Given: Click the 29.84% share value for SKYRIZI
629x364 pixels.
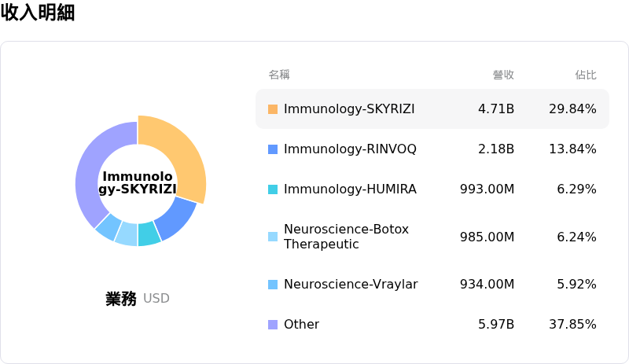Looking at the screenshot, I should tap(572, 109).
